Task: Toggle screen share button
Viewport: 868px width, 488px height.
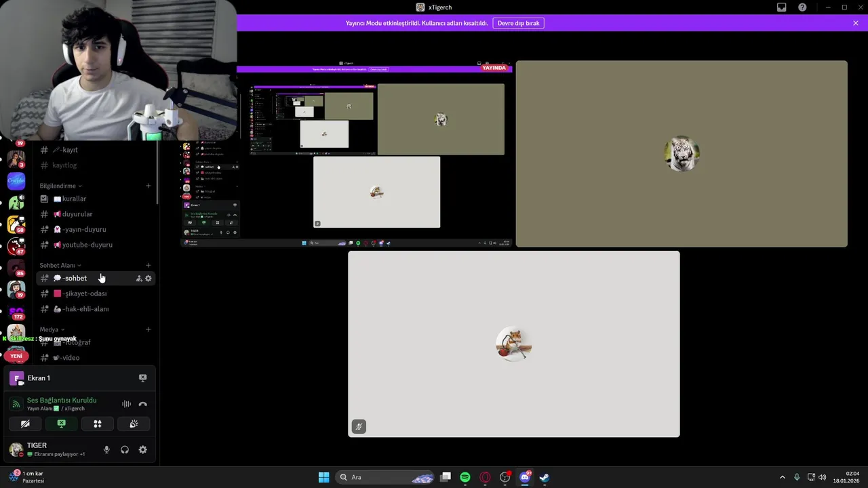Action: coord(61,424)
